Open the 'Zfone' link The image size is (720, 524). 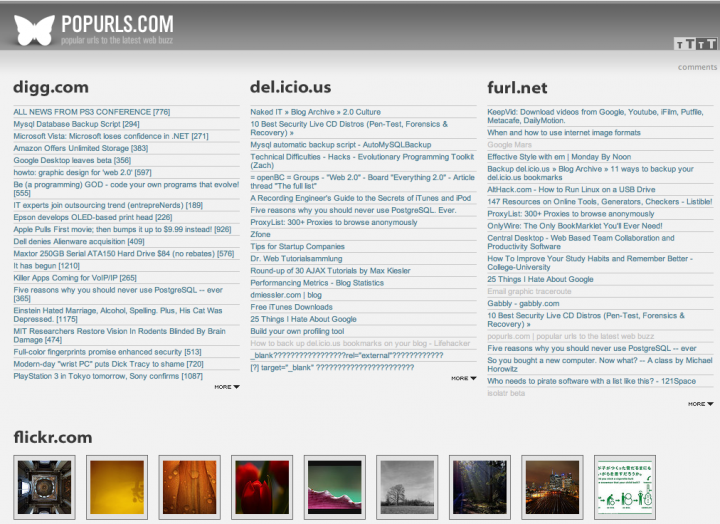coord(260,234)
